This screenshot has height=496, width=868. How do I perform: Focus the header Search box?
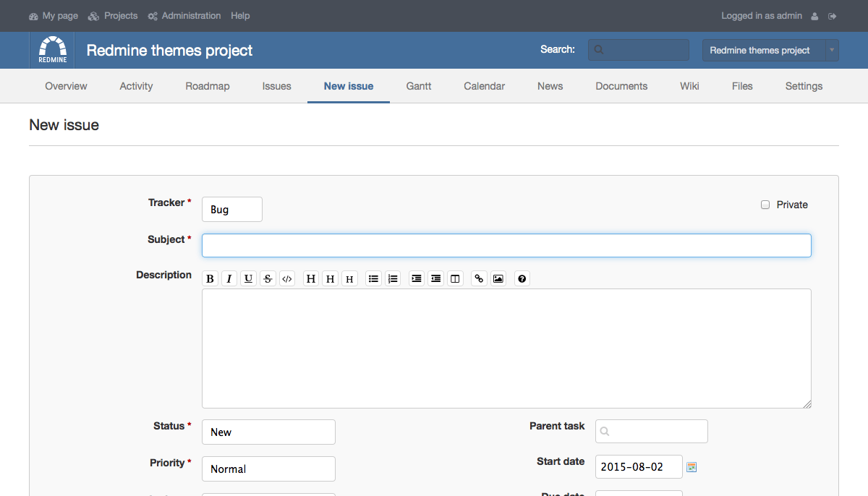[639, 50]
